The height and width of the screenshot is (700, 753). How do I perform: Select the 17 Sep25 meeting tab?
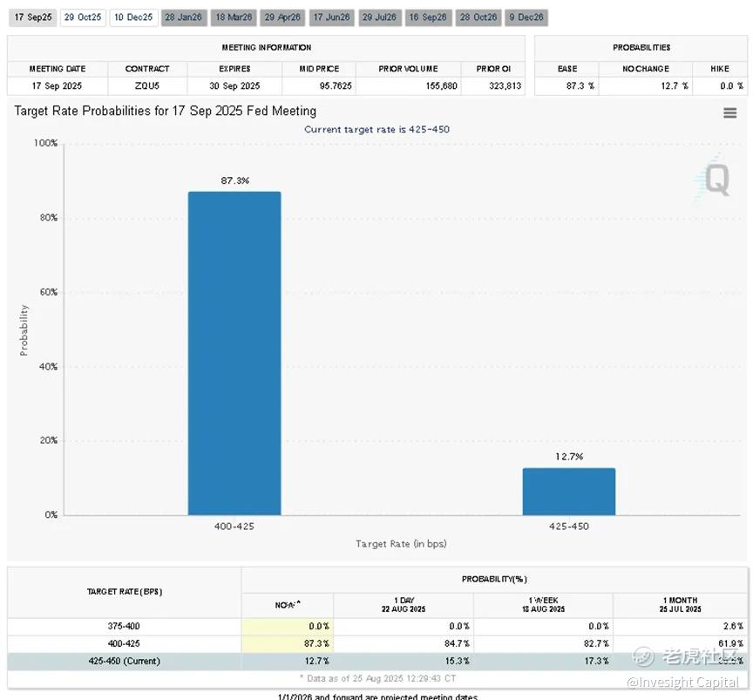32,17
